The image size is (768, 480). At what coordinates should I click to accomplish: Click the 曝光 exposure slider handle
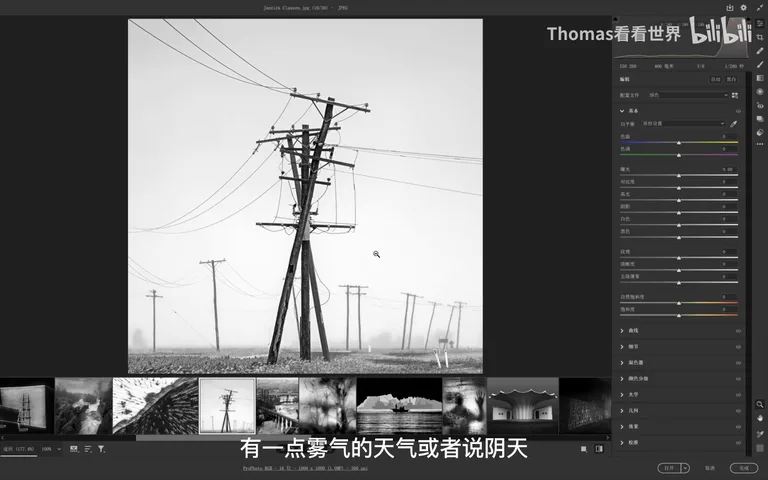(679, 175)
